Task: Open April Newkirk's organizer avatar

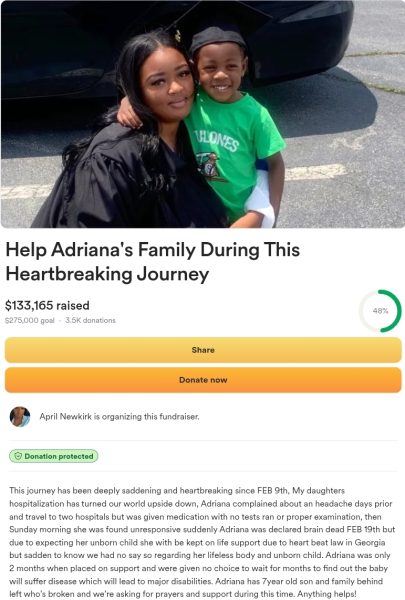Action: coord(20,416)
